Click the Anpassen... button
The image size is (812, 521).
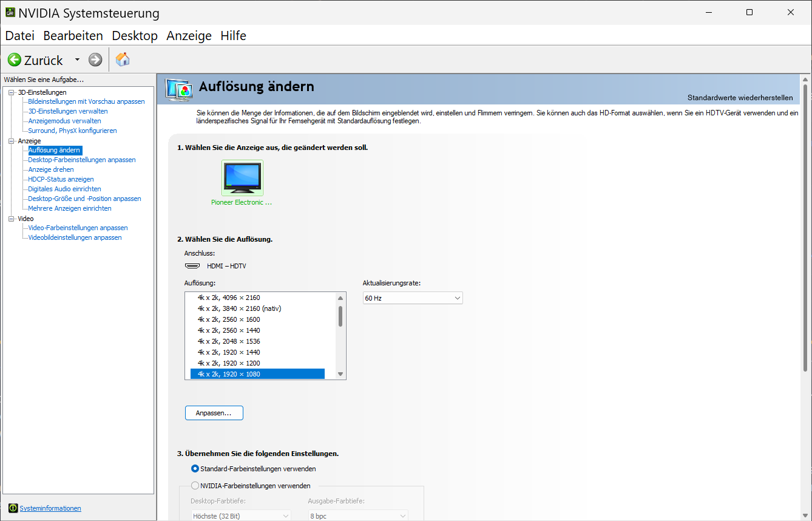[214, 413]
